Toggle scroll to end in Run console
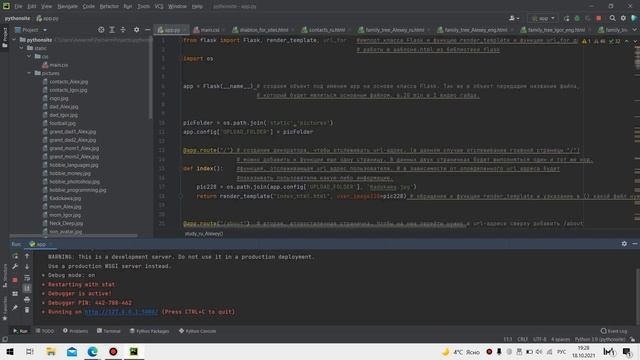 pyautogui.click(x=27, y=289)
